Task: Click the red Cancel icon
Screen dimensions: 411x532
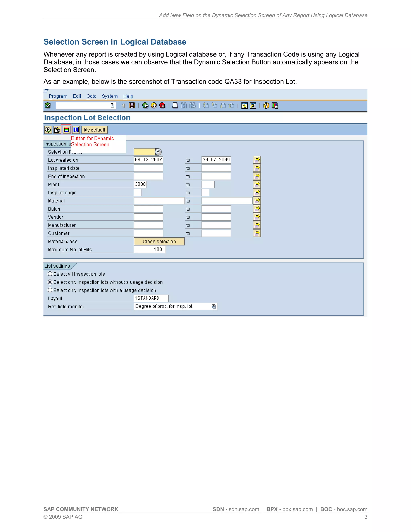Action: click(x=162, y=105)
